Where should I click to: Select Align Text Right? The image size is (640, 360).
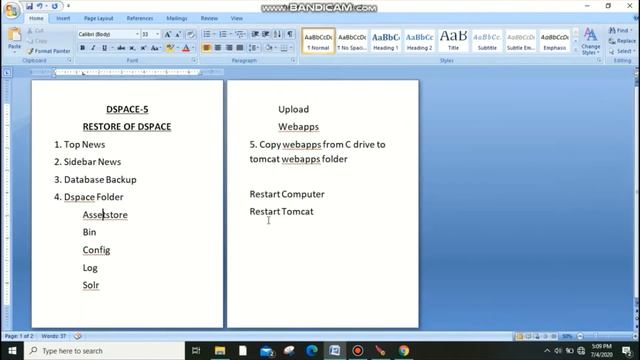[229, 48]
